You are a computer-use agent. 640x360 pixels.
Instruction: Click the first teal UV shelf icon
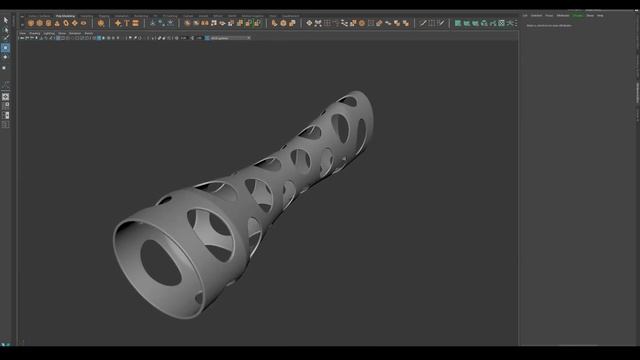point(458,23)
